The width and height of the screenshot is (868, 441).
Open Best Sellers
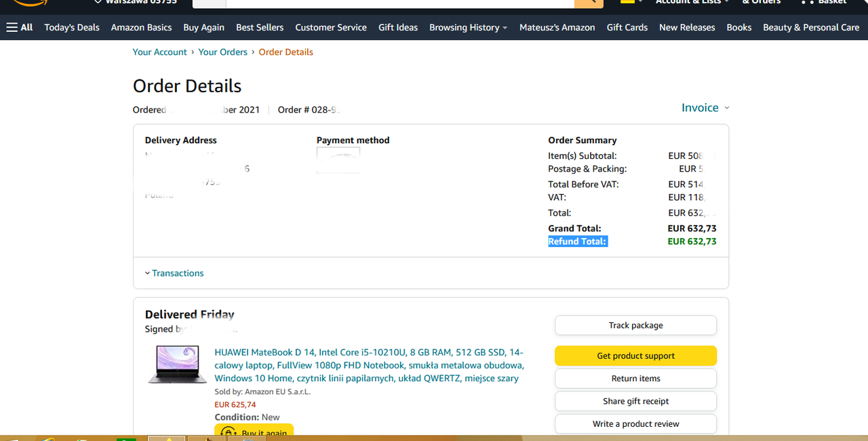point(260,27)
